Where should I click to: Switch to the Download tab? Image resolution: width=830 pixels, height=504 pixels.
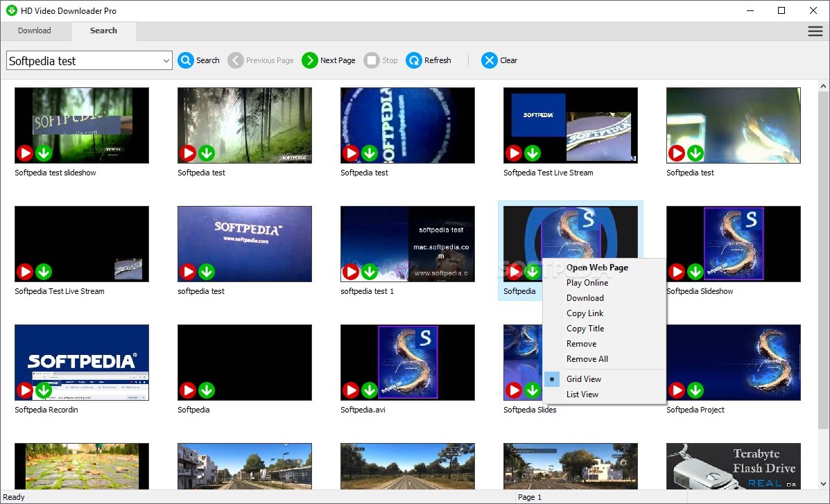click(x=35, y=31)
